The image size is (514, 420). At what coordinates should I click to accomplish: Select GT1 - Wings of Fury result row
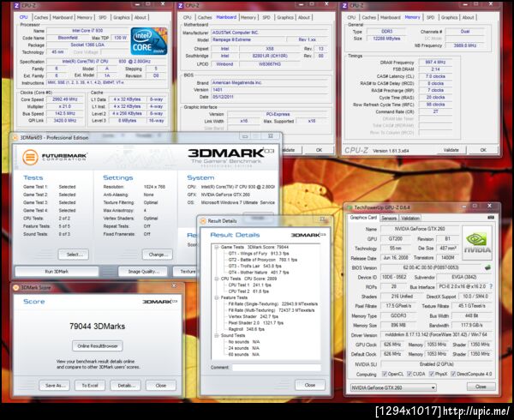point(259,254)
